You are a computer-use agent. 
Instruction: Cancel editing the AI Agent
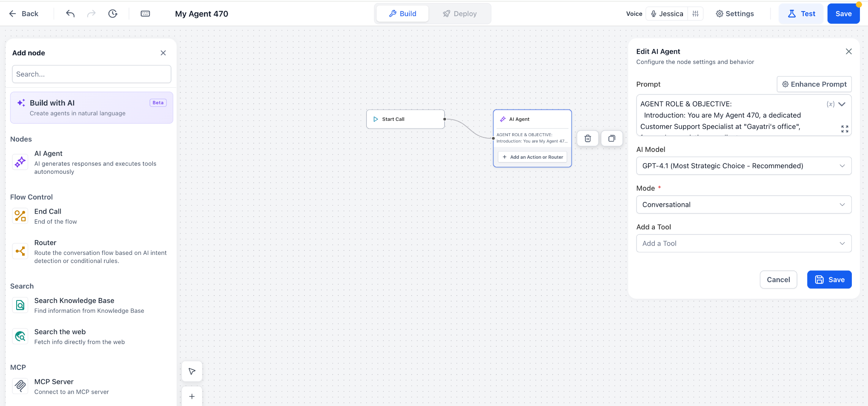(x=778, y=280)
